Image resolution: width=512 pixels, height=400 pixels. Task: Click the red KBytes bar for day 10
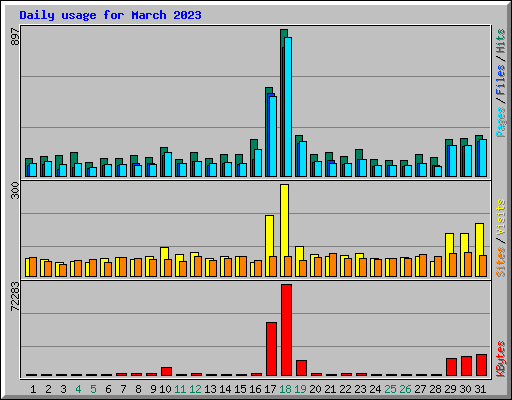(166, 372)
